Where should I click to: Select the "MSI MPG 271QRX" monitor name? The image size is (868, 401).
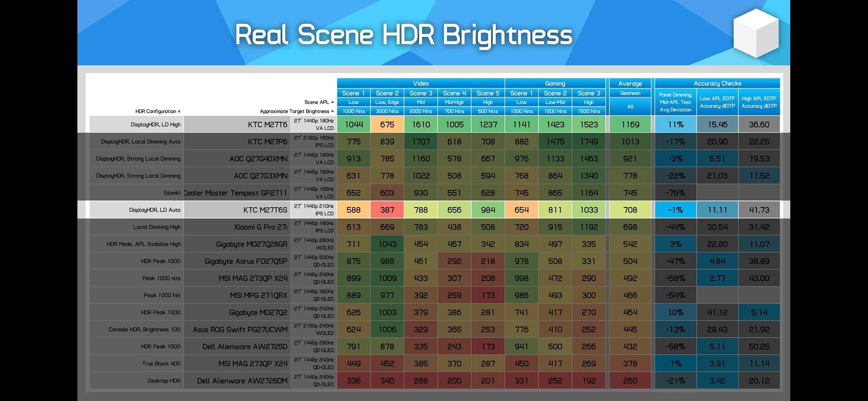tap(259, 296)
